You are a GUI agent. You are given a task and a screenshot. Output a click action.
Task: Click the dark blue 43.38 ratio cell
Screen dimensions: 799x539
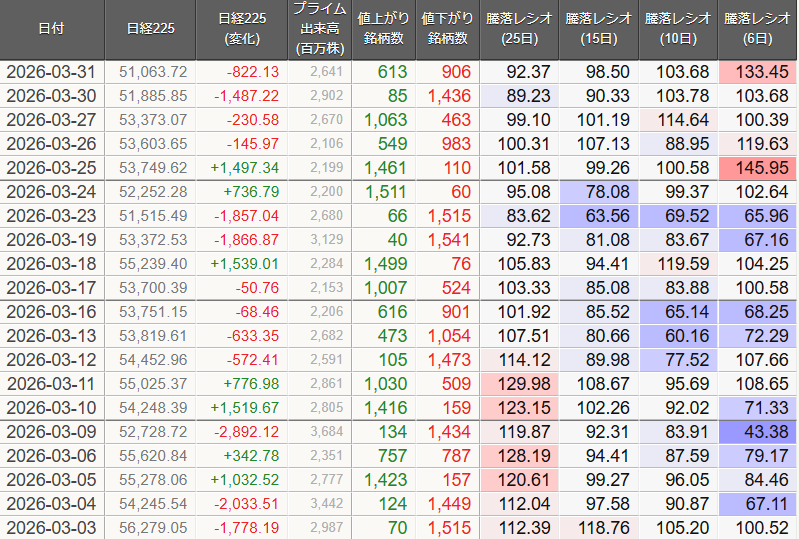[758, 431]
